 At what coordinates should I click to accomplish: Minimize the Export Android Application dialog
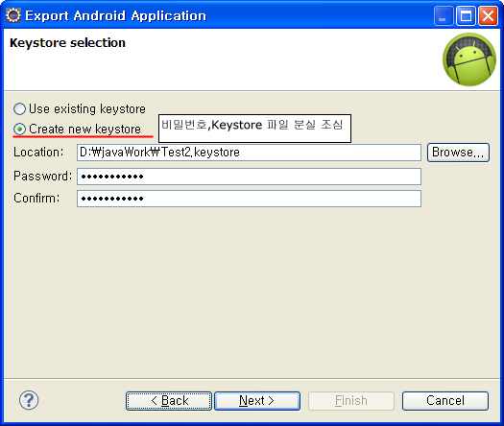click(443, 15)
